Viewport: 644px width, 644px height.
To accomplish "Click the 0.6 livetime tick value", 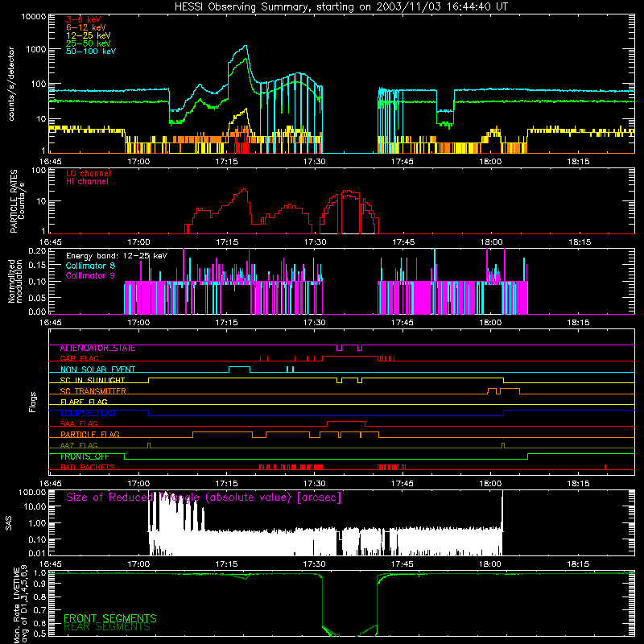I will (x=40, y=623).
